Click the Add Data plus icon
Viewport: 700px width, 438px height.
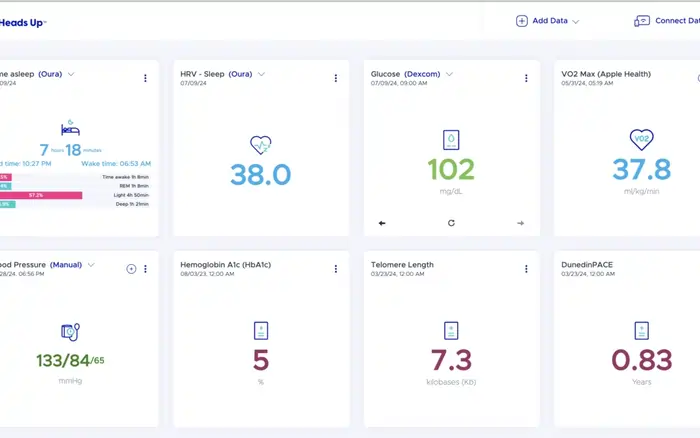pos(521,21)
